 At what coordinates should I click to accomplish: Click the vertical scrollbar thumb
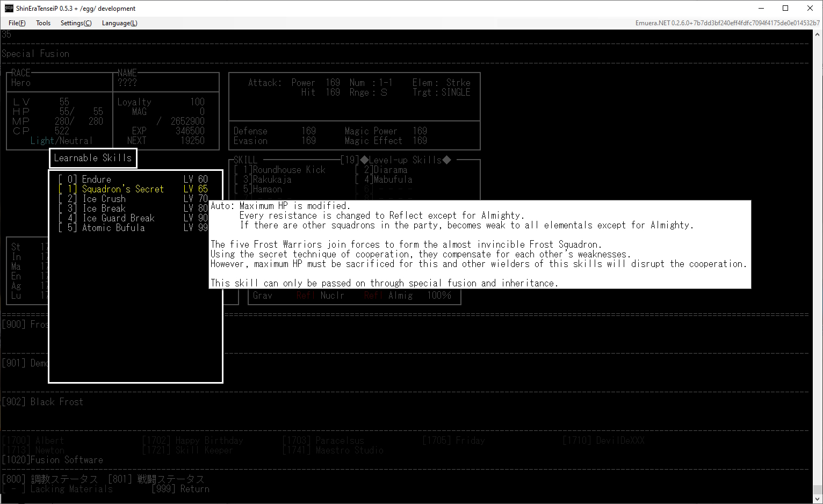[818, 489]
